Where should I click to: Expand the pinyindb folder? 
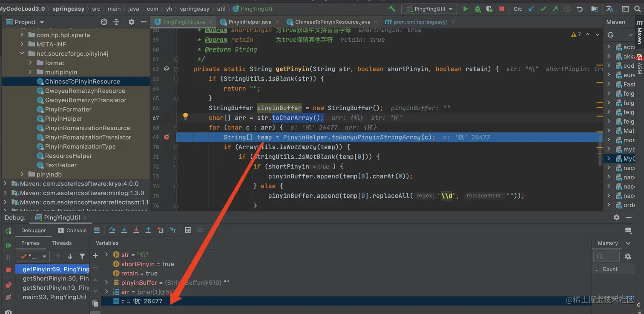(22, 174)
